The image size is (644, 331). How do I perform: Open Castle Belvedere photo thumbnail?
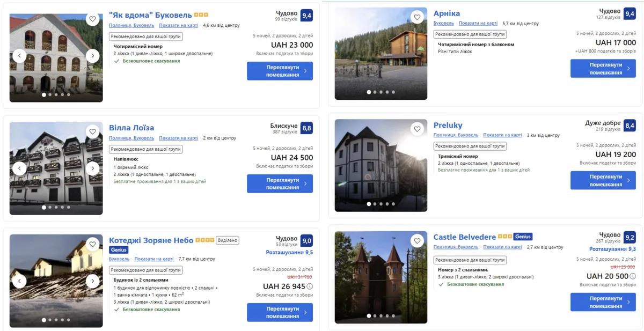point(380,276)
